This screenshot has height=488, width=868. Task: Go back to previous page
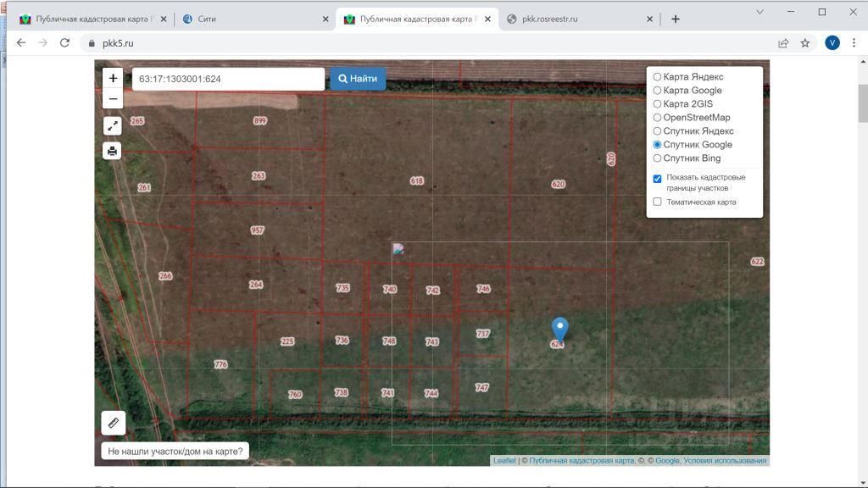(21, 43)
